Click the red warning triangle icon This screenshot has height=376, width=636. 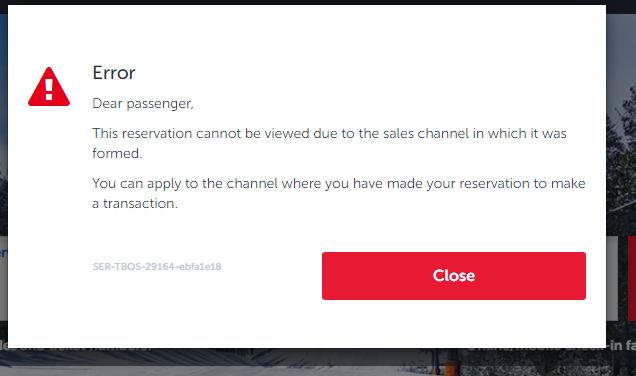point(49,87)
